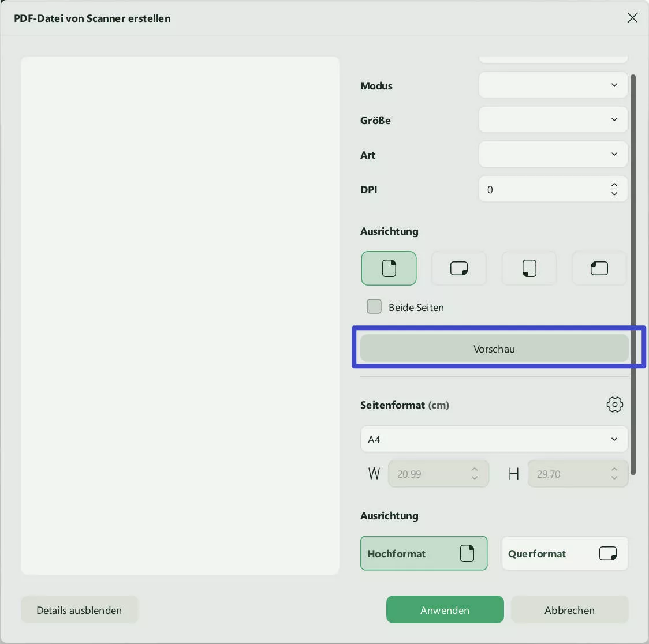649x644 pixels.
Task: Click Details ausblenden button
Action: [x=79, y=610]
